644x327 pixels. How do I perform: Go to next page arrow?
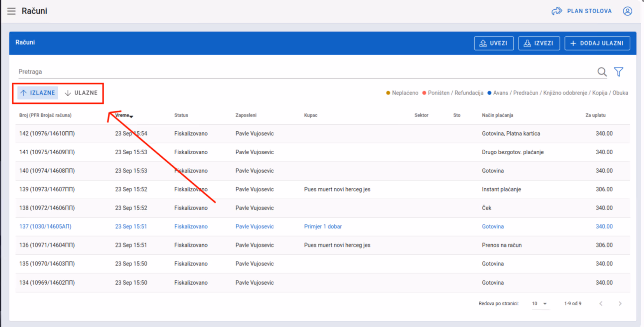[x=620, y=304]
